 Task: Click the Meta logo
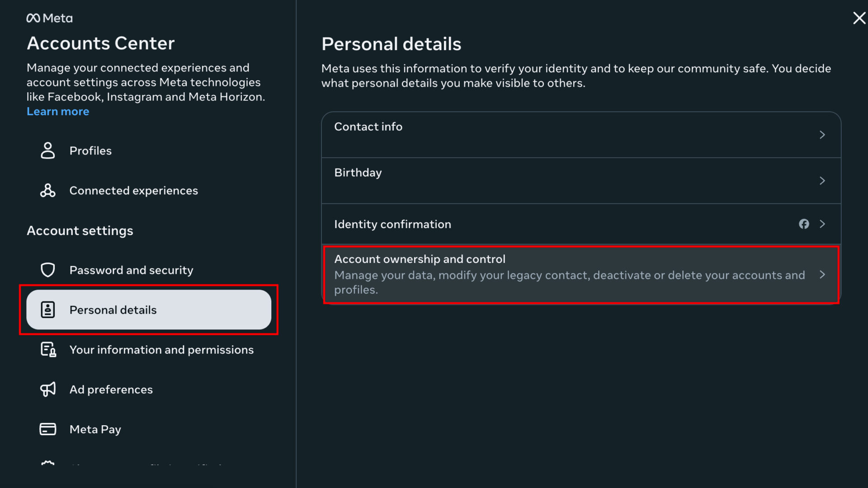coord(49,18)
